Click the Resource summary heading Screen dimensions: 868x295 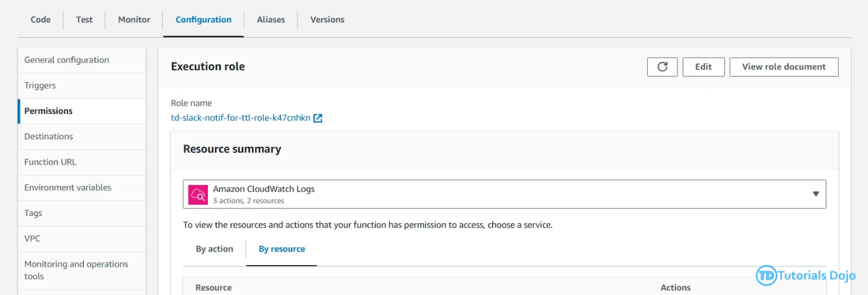click(232, 149)
